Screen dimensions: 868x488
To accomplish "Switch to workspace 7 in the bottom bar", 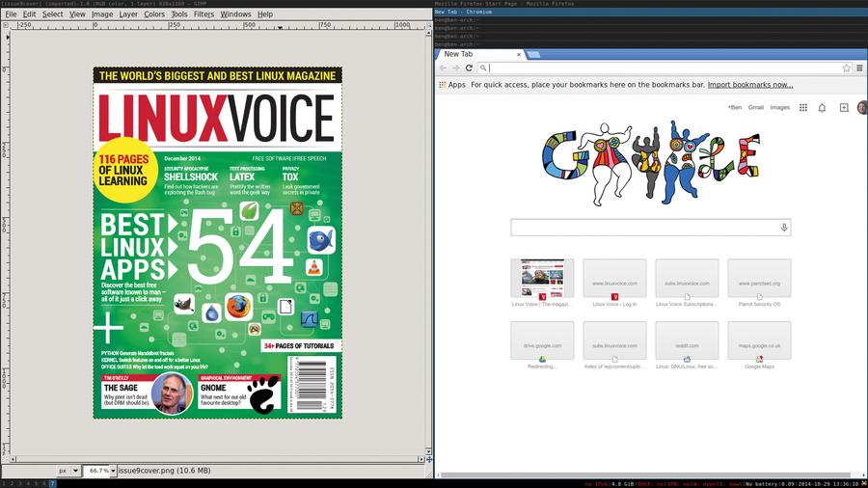I will 53,483.
